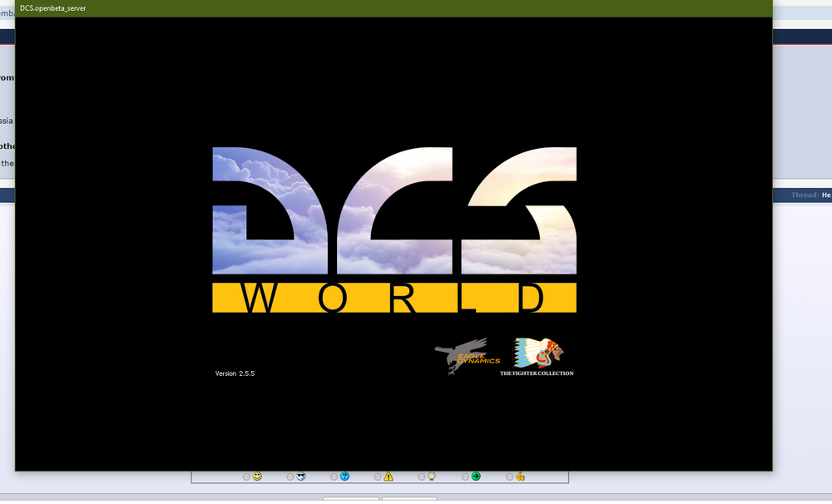The height and width of the screenshot is (504, 832).
Task: Select the radio button beside the sunglasses face
Action: [290, 477]
